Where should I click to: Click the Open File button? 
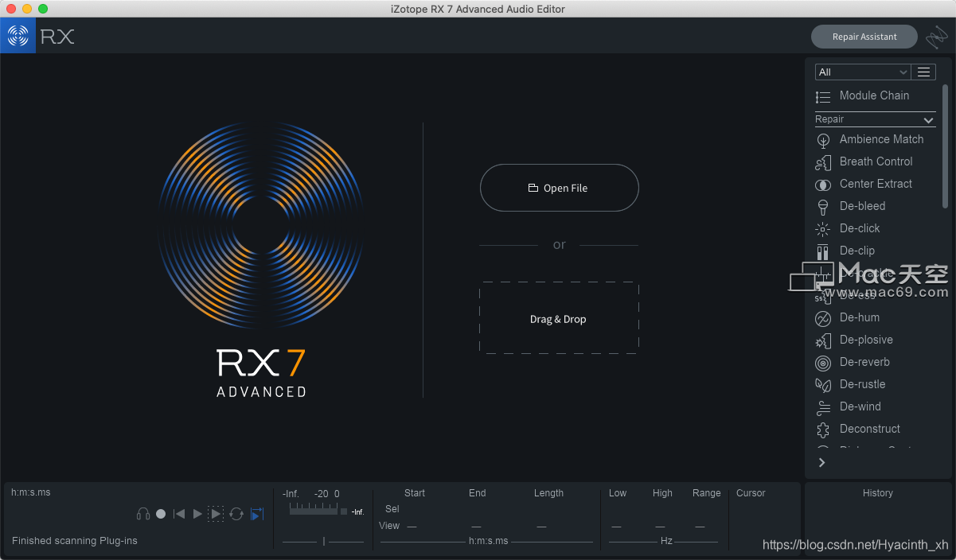(559, 188)
